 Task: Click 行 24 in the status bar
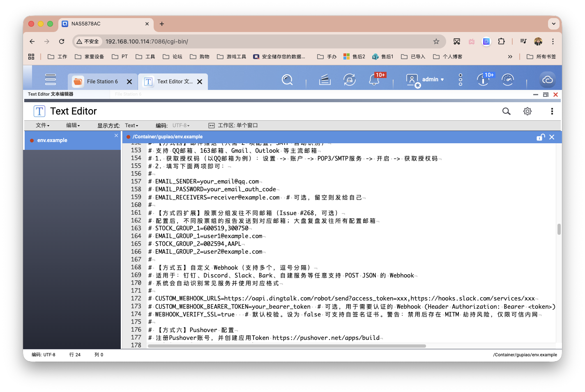pyautogui.click(x=75, y=354)
